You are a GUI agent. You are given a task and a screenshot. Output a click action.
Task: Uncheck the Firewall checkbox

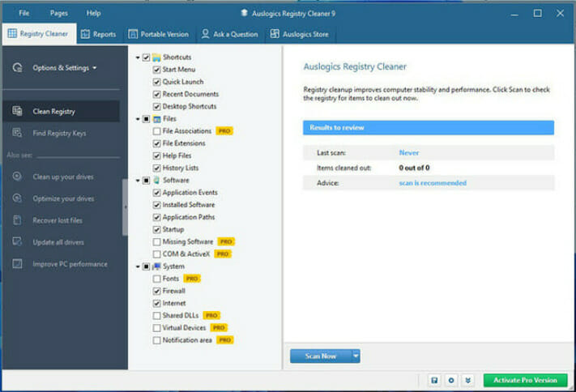click(157, 291)
